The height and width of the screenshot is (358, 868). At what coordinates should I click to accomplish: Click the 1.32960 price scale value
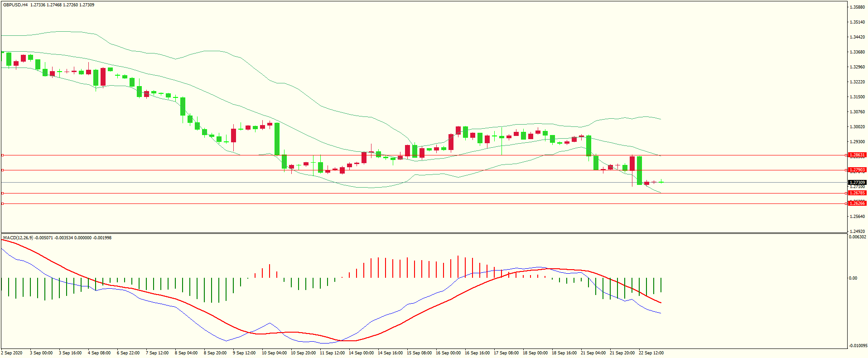pos(857,67)
